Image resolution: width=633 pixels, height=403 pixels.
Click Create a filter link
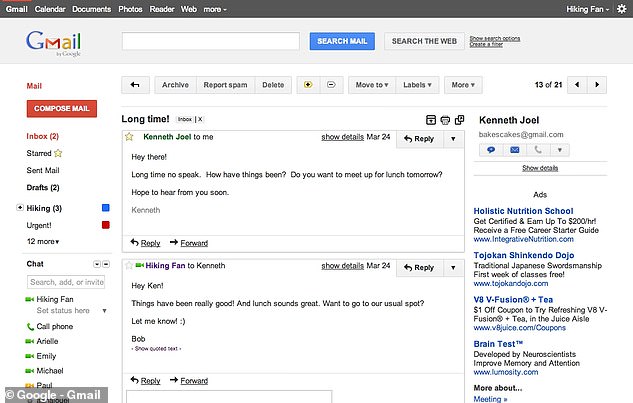coord(486,44)
